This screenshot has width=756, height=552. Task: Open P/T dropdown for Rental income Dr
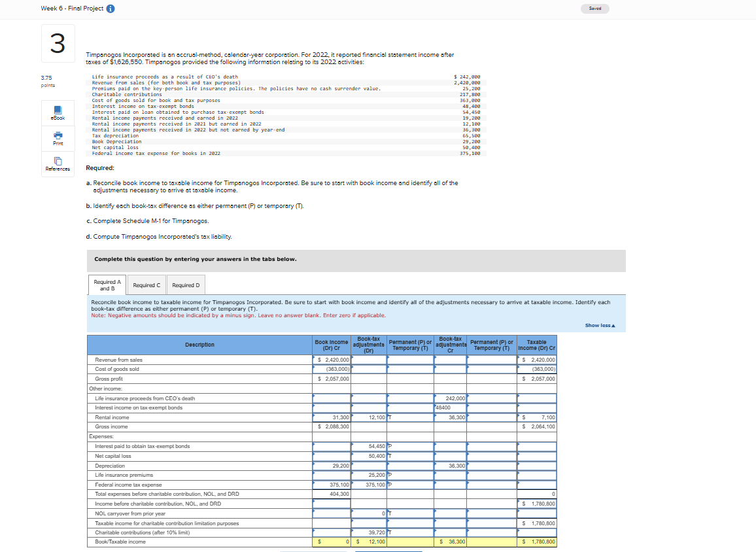pyautogui.click(x=410, y=417)
